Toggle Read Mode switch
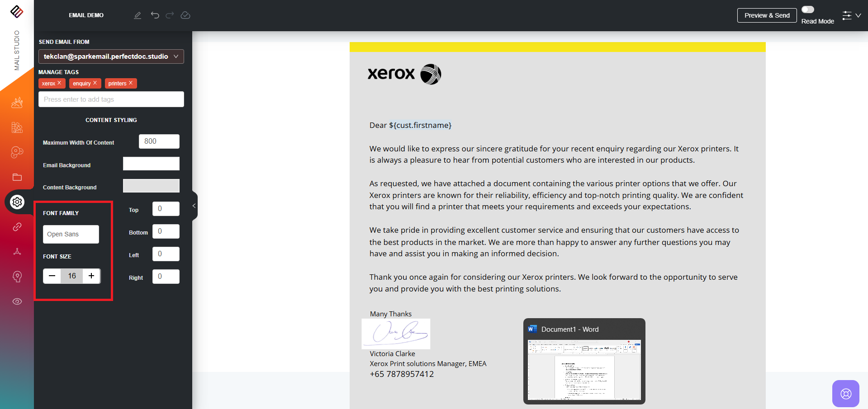 (x=807, y=10)
